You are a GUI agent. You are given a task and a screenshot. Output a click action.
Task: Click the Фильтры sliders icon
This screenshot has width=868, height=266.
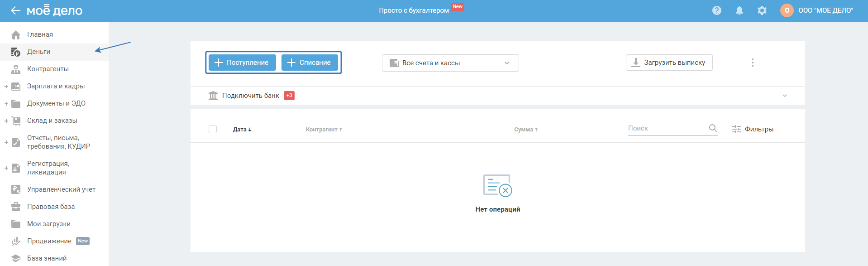[737, 129]
